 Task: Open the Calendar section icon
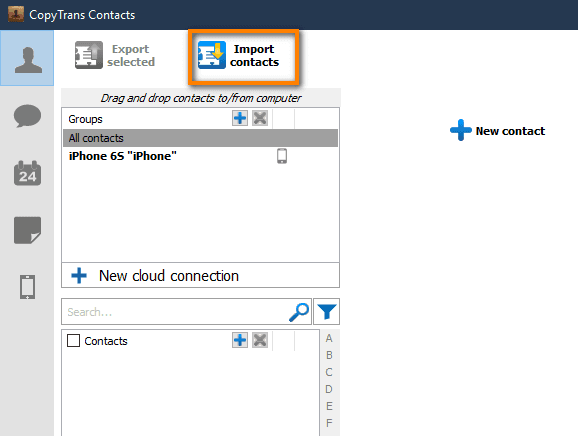coord(27,173)
